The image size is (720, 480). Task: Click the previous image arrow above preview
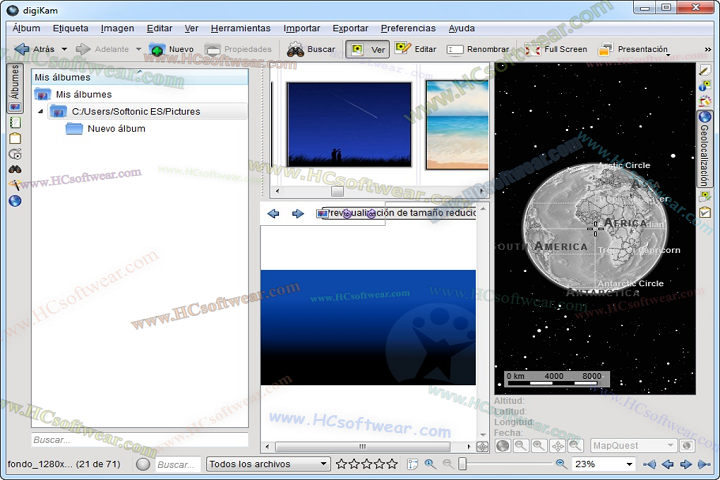tap(273, 213)
